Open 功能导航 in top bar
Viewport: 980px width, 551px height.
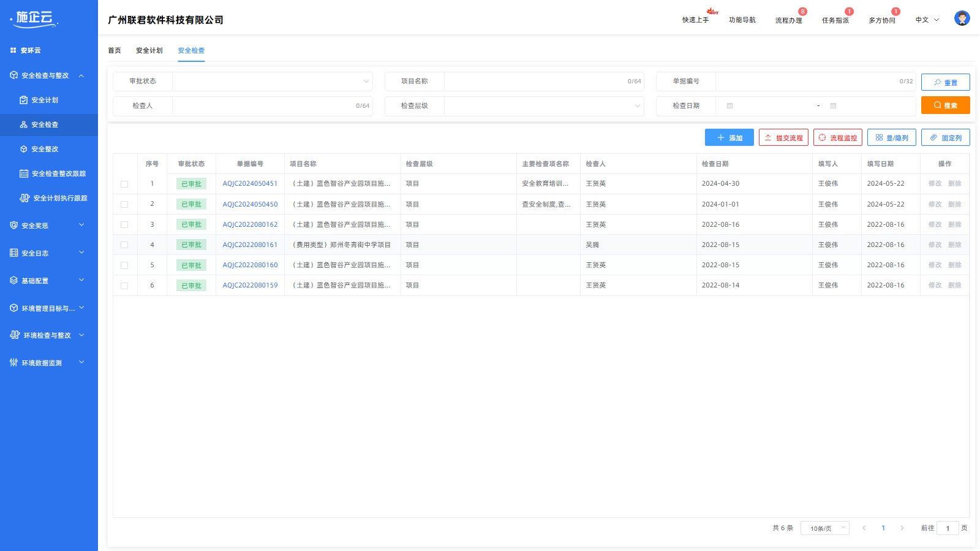pyautogui.click(x=742, y=20)
